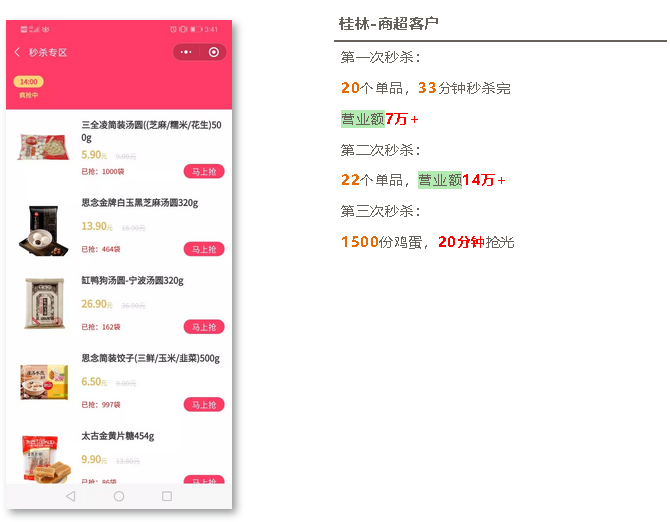The height and width of the screenshot is (522, 670).
Task: Open the 三全凌简装汤圆 product image
Action: pyautogui.click(x=43, y=147)
